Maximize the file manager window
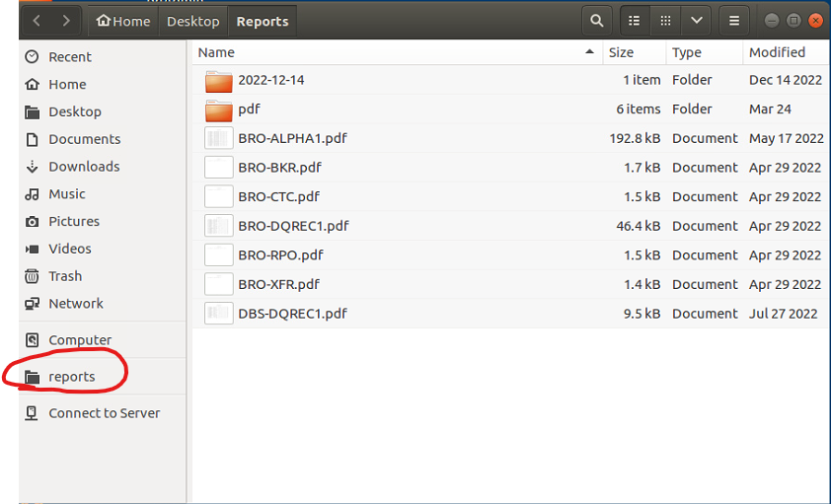Screen dimensions: 831x504 click(793, 21)
